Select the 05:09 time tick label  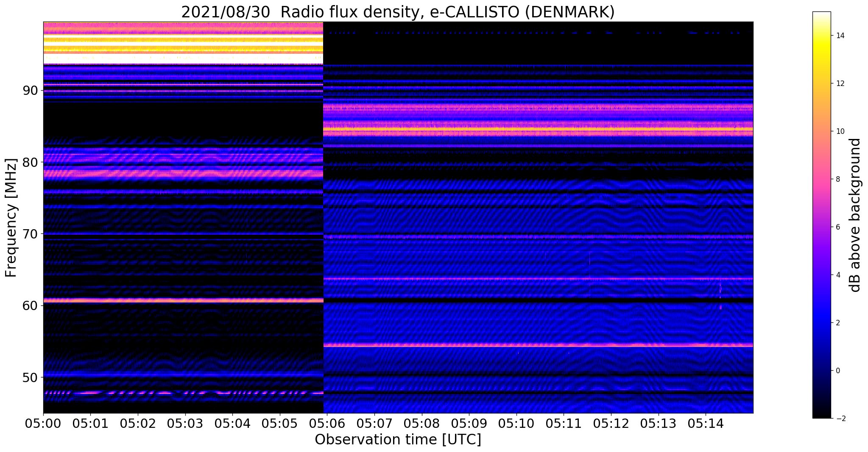(x=469, y=423)
